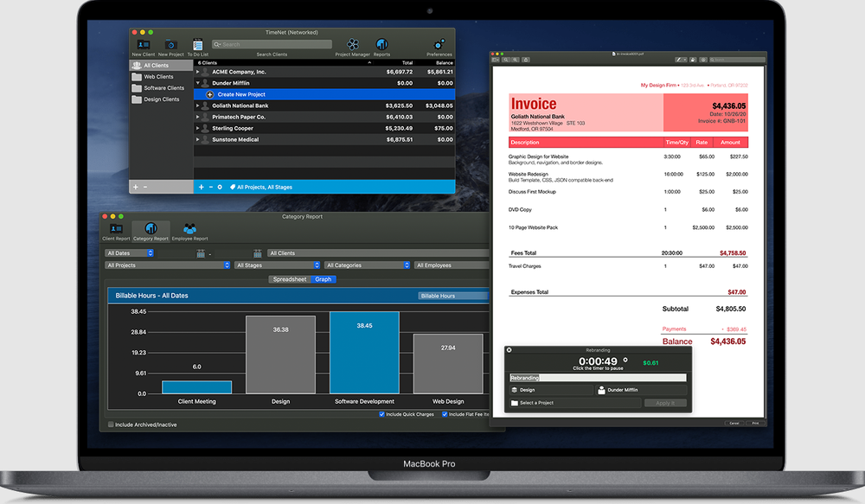Add a client group with sidebar plus

pos(135,187)
